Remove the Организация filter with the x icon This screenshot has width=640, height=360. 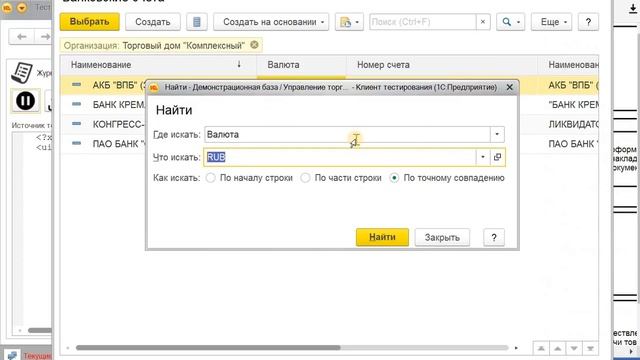pyautogui.click(x=254, y=45)
